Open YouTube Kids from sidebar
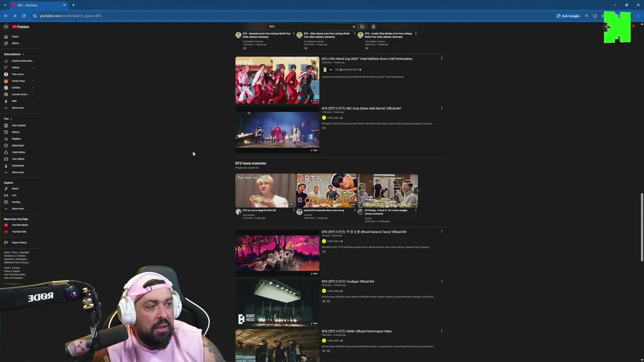The height and width of the screenshot is (362, 644). point(19,232)
